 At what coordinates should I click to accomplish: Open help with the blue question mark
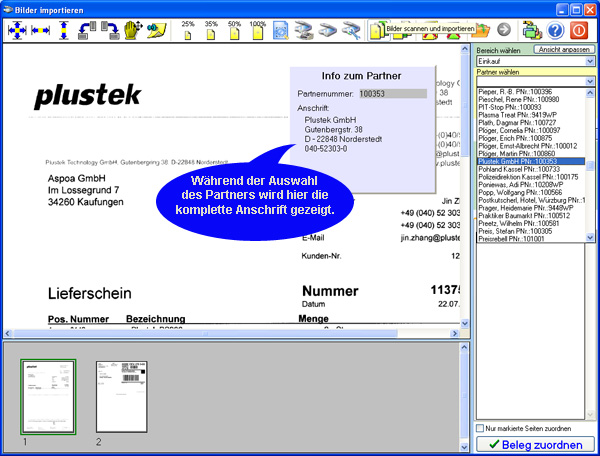tap(555, 30)
